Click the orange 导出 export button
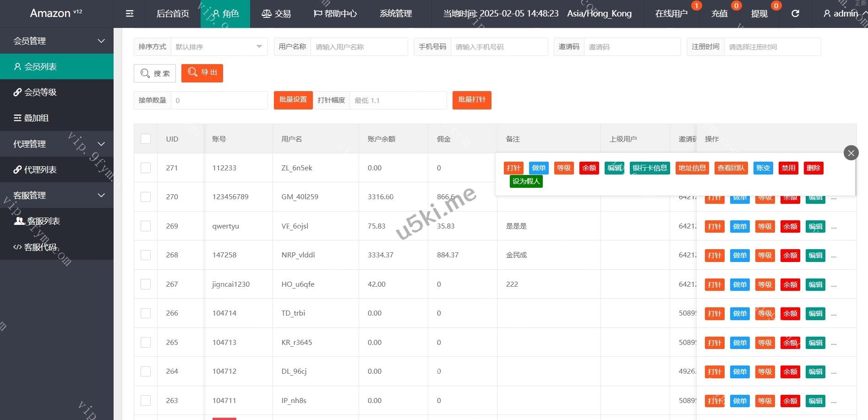 (x=202, y=73)
